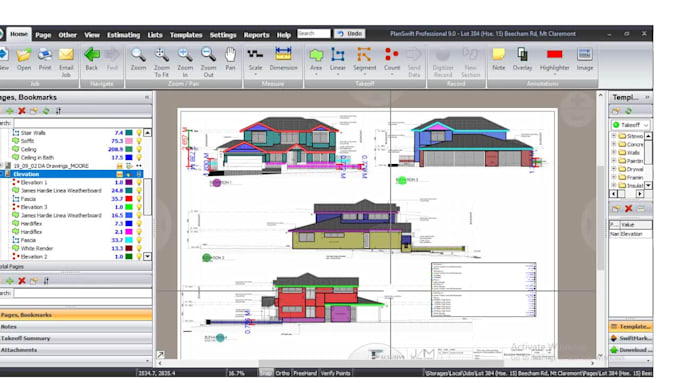
Task: Add a Note annotation
Action: 499,59
